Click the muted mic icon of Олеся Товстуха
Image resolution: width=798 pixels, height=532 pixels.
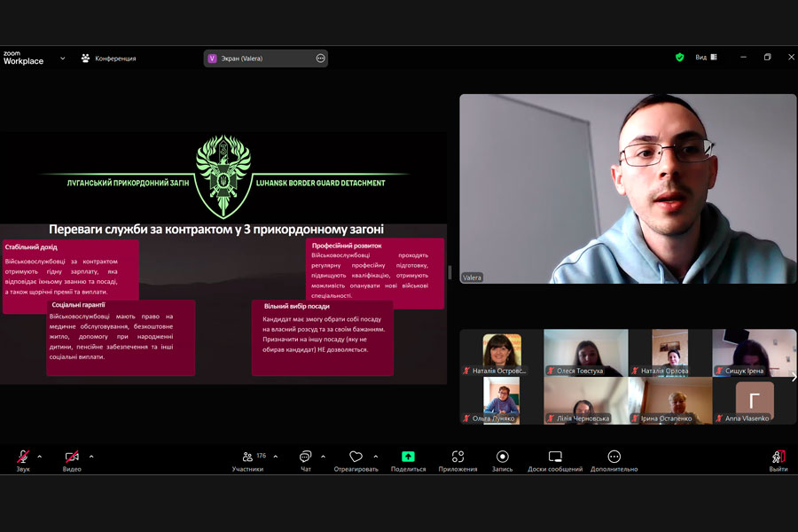[550, 371]
